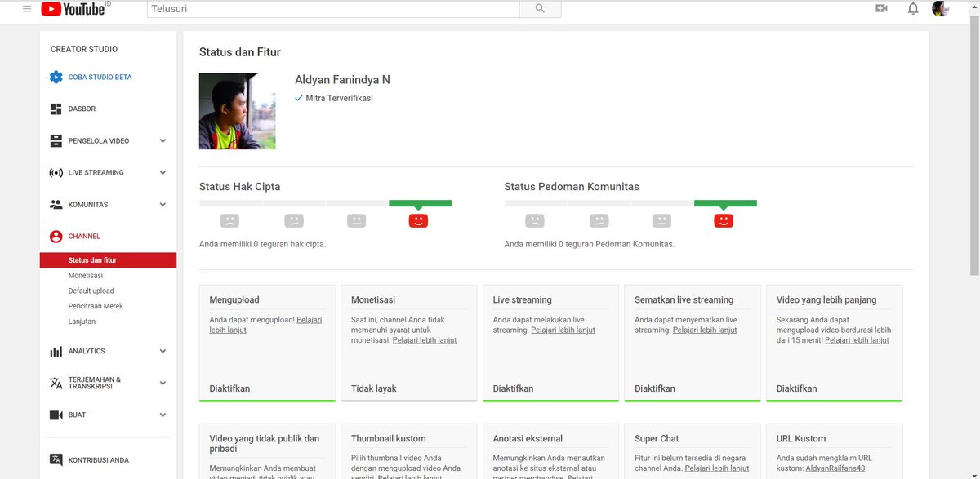This screenshot has width=980, height=479.
Task: Click the Coba Studio Beta gear icon
Action: tap(56, 77)
